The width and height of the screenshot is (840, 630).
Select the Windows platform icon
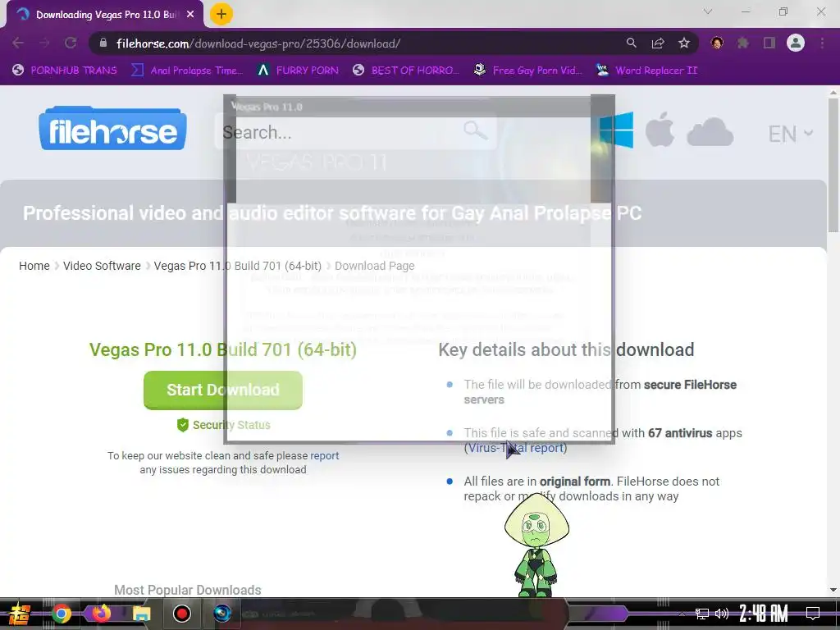pyautogui.click(x=616, y=130)
